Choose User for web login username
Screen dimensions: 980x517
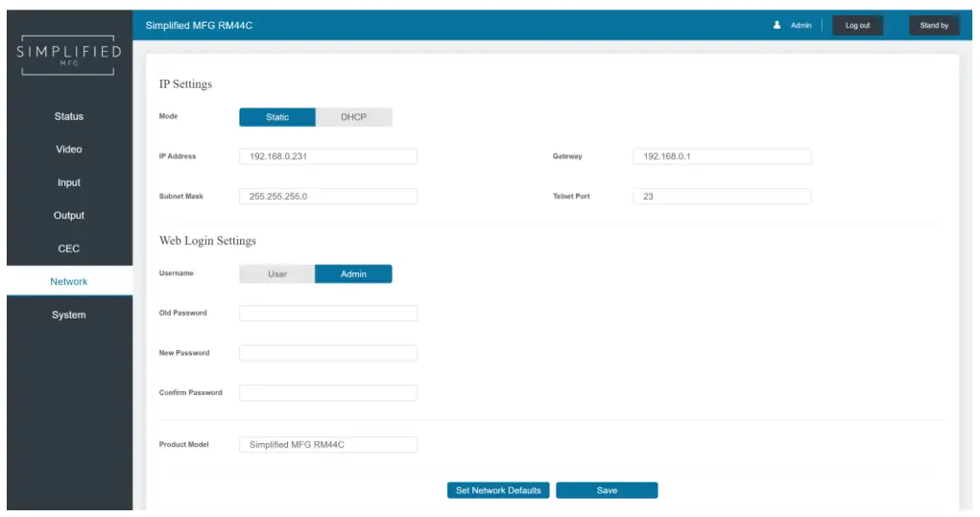pos(276,273)
